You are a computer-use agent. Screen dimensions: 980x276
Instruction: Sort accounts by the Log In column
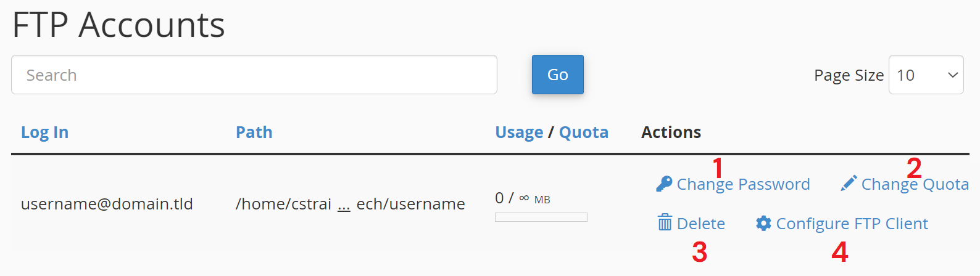click(x=44, y=132)
